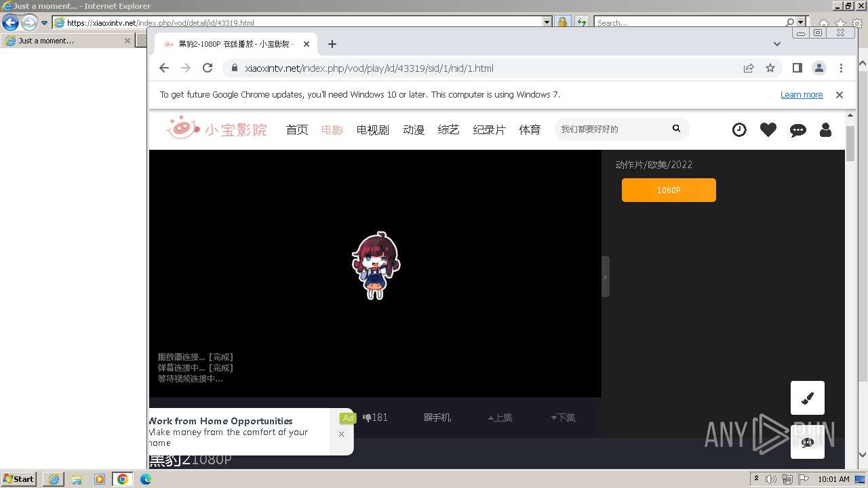This screenshot has width=868, height=488.
Task: Open Internet Explorer recent pages dropdown
Action: click(x=45, y=22)
